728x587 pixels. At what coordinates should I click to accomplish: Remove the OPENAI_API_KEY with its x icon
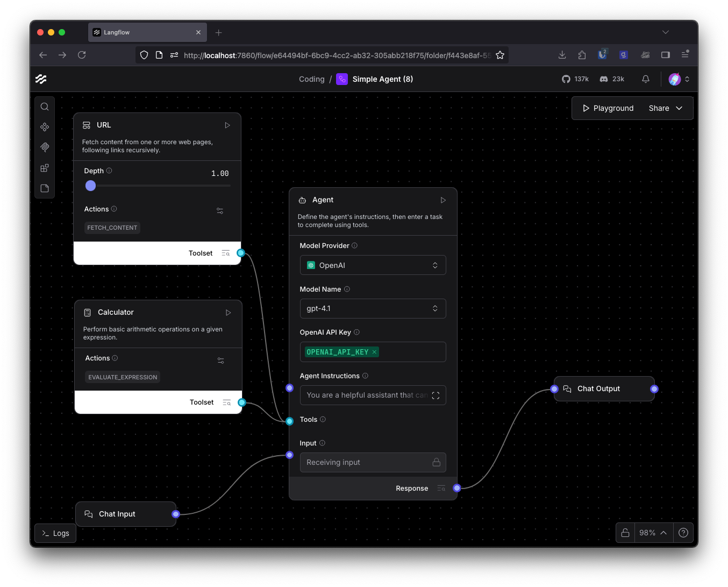374,352
